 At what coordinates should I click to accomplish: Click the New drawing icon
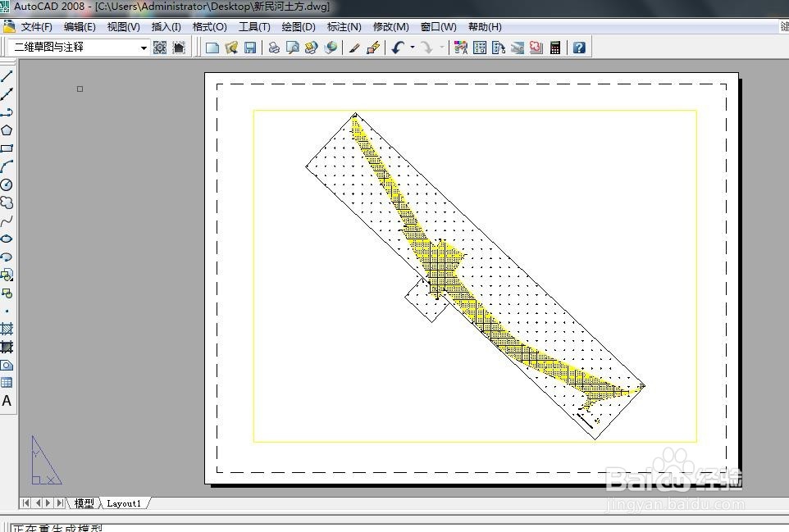[x=212, y=48]
